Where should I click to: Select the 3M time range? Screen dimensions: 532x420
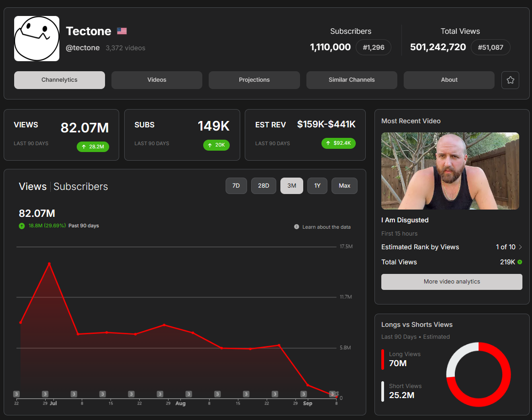coord(292,186)
